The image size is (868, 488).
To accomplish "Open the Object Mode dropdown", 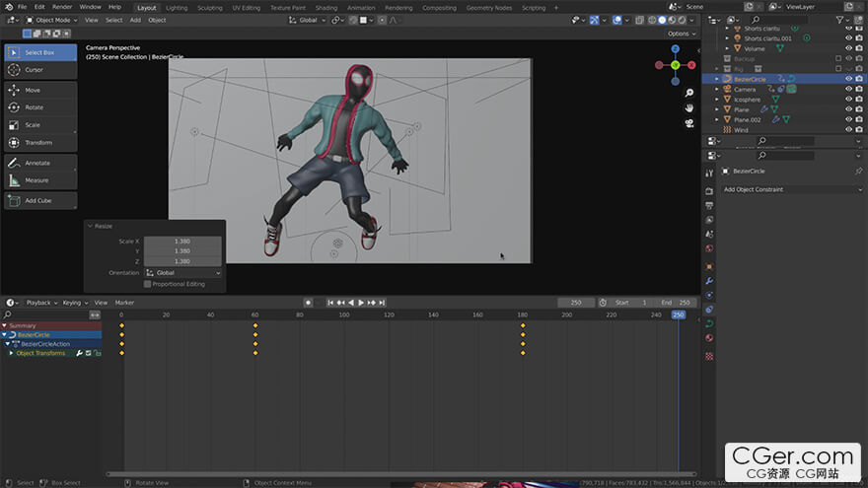I will click(51, 20).
